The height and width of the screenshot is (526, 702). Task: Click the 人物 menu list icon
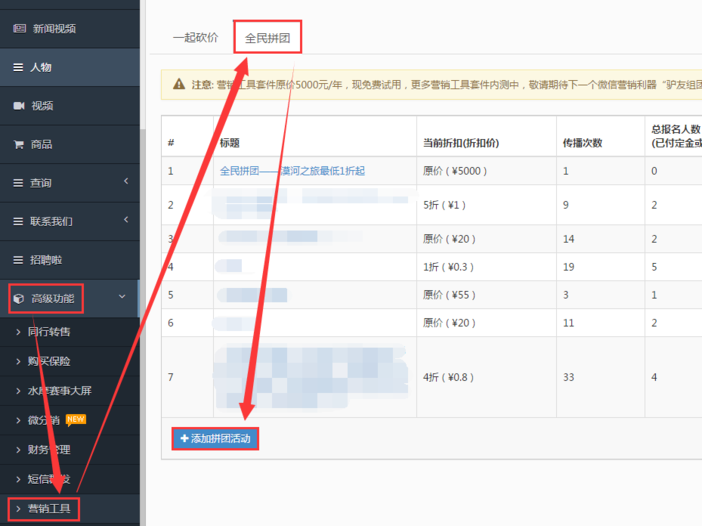coord(18,68)
